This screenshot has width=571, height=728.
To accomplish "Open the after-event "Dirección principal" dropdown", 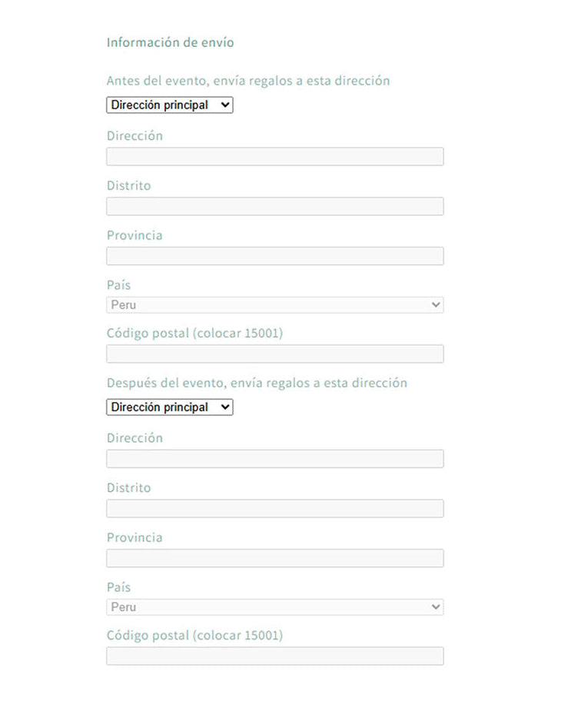I will point(169,407).
